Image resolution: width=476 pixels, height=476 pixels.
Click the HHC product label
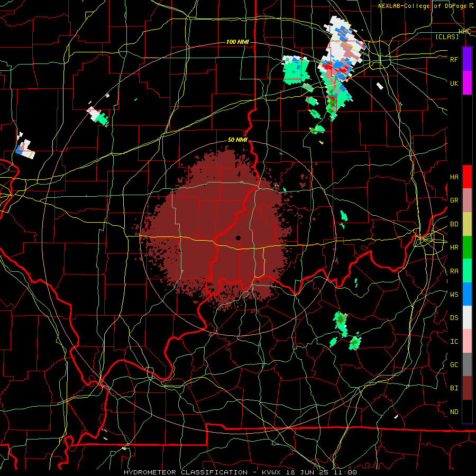coord(464,32)
